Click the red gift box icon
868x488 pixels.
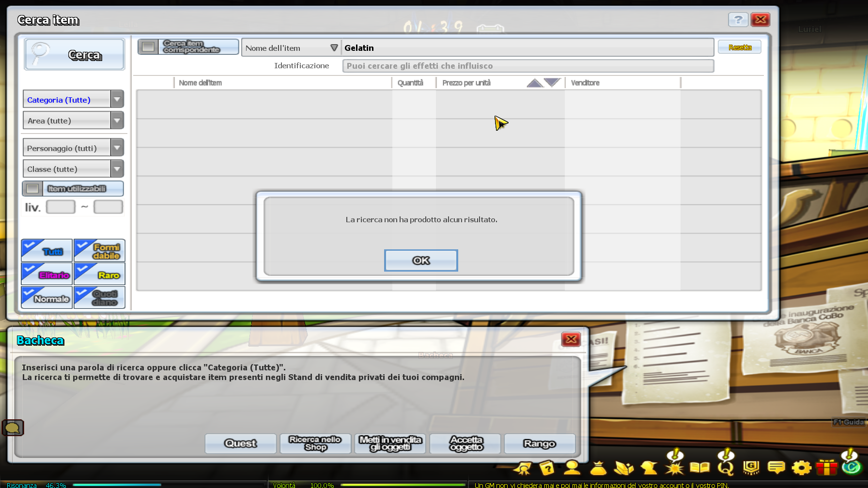[826, 468]
